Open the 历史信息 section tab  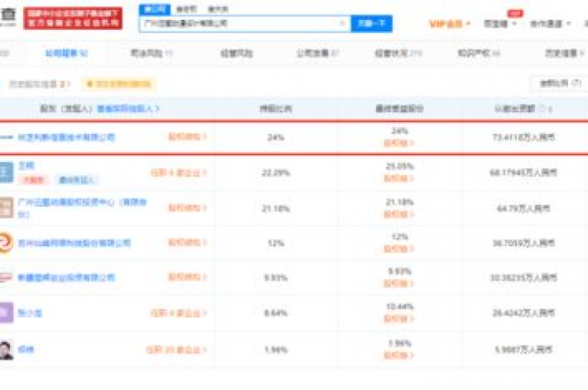coord(564,54)
